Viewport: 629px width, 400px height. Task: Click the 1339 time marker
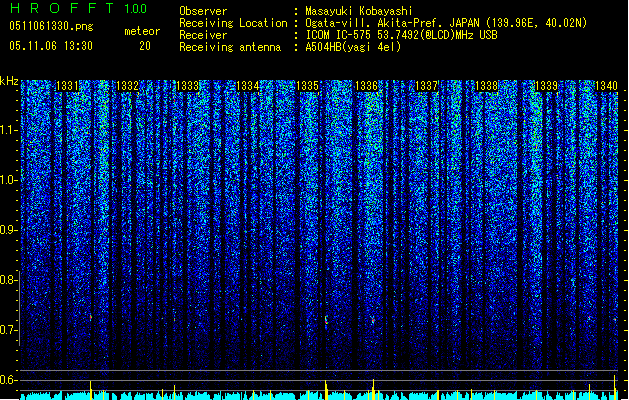tap(546, 86)
